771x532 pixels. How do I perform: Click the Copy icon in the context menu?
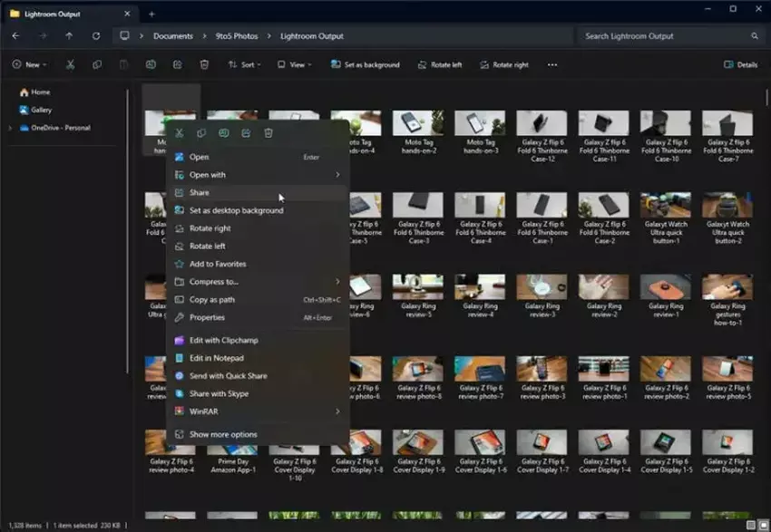[201, 133]
